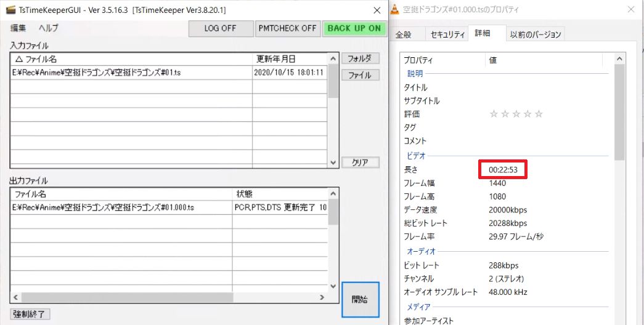Image resolution: width=644 pixels, height=325 pixels.
Task: Close the properties dialog window
Action: pyautogui.click(x=631, y=9)
